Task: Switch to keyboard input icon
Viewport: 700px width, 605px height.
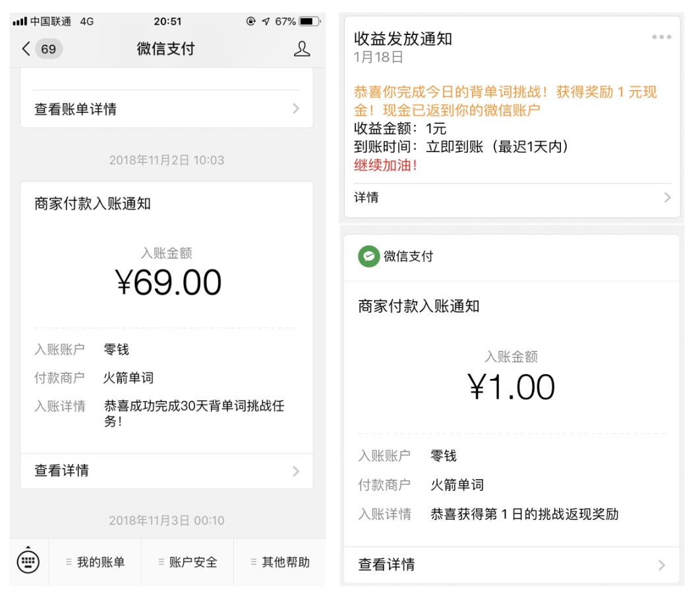Action: click(x=28, y=562)
